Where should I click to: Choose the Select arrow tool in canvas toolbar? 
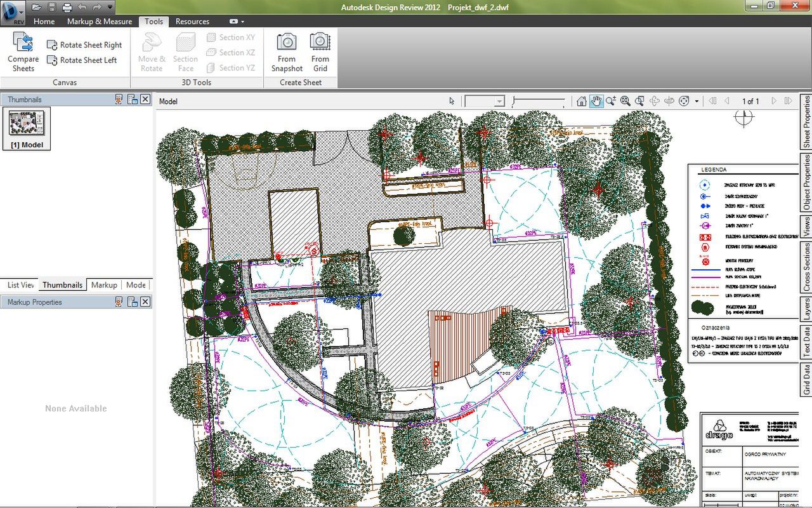point(452,101)
